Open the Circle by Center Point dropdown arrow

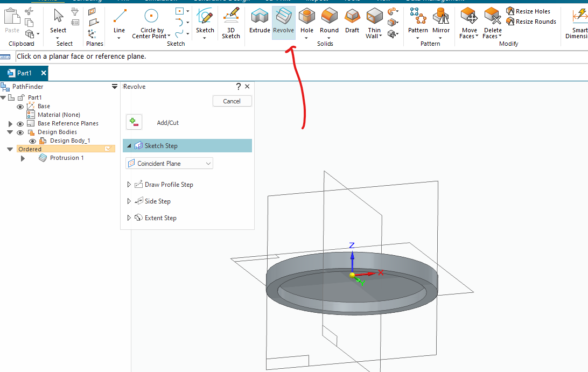[x=169, y=36]
